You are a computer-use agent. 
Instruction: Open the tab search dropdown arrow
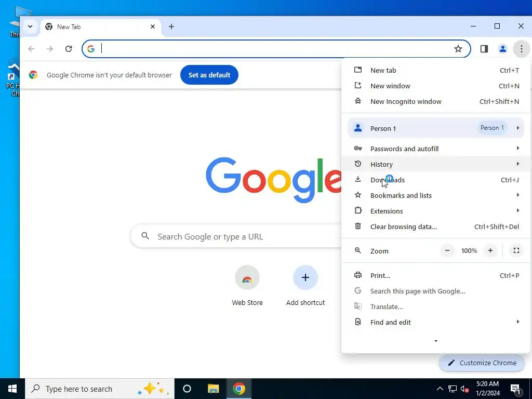30,26
